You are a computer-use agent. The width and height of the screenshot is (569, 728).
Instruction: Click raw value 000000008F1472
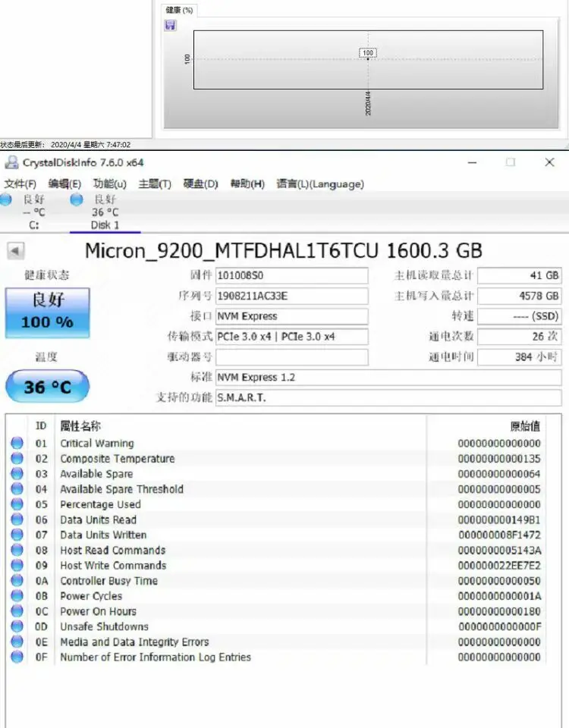[499, 535]
